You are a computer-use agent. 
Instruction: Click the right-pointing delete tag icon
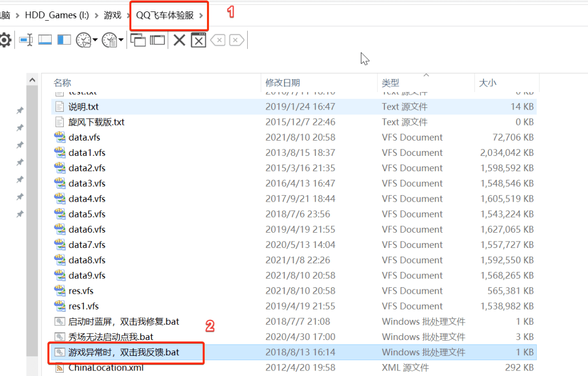[236, 40]
